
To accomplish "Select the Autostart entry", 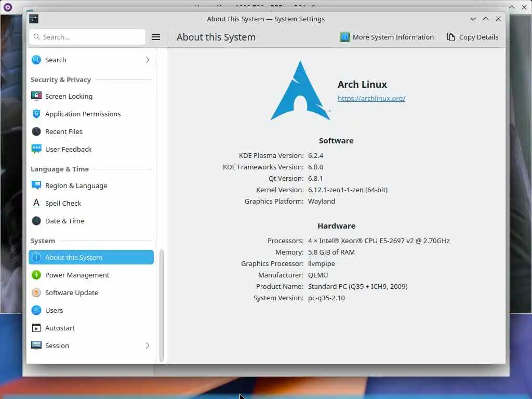I will tap(91, 328).
